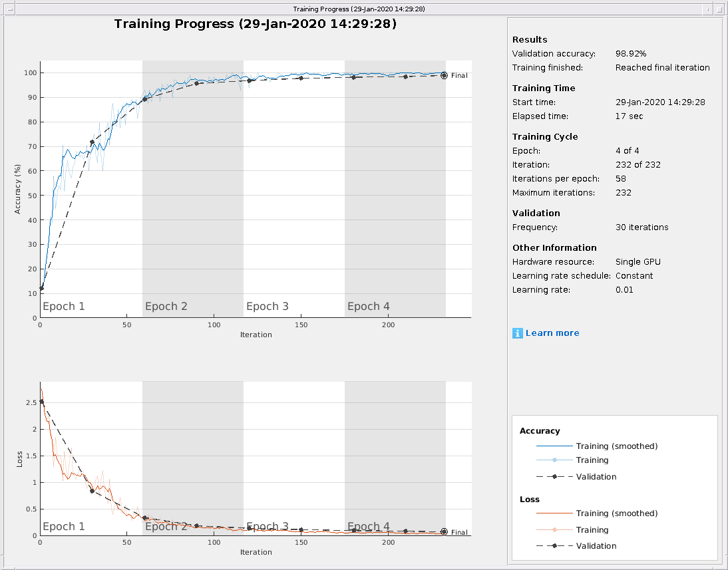728x570 pixels.
Task: Select the Start time value in Training Time
Action: tap(660, 102)
